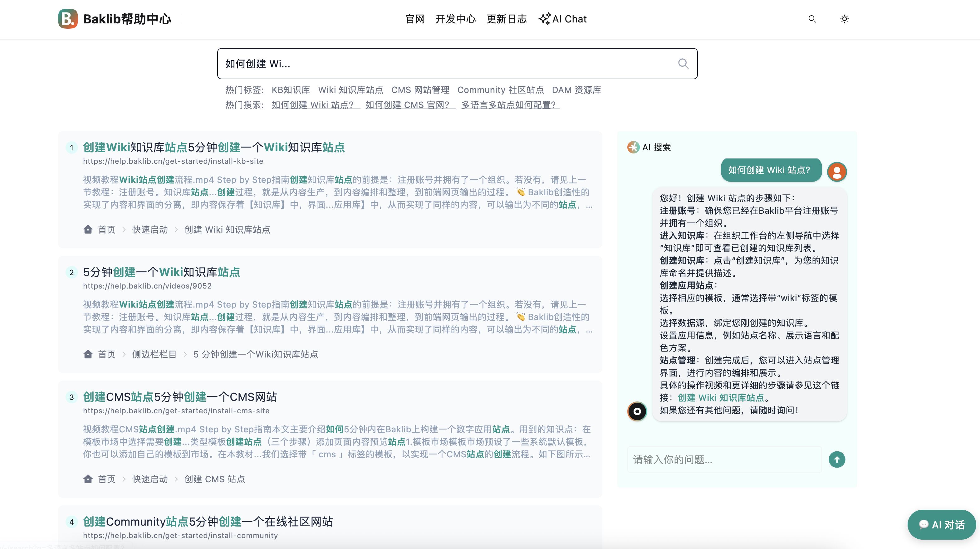
Task: Select the KB知识库 hot tag
Action: tap(291, 90)
